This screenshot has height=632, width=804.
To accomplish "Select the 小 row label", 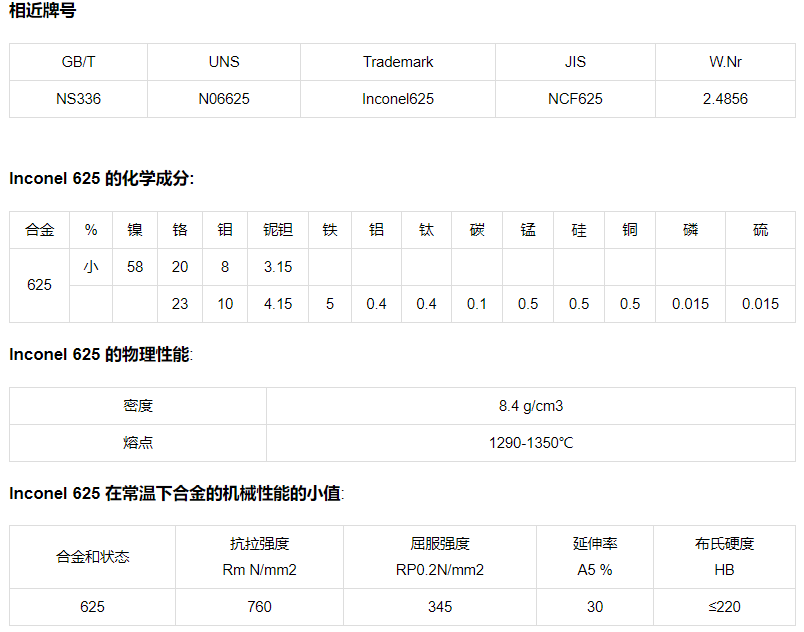I will pos(91,267).
